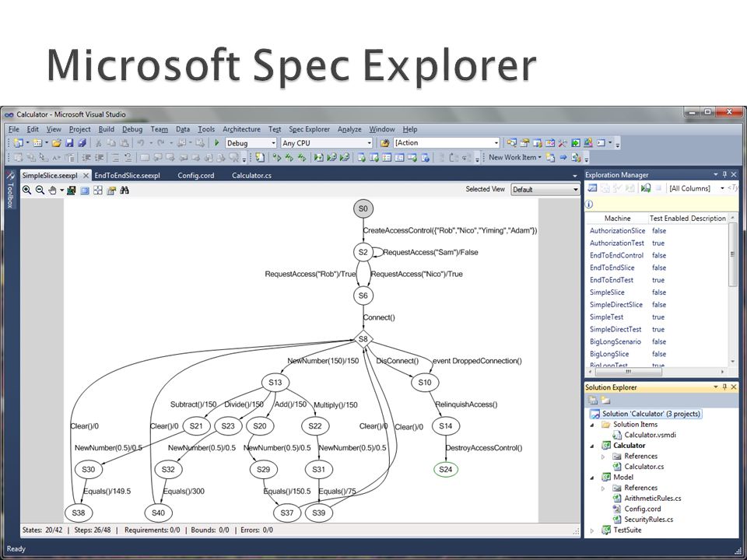Click the Test Enabled column header
747x560 pixels.
tap(669, 218)
